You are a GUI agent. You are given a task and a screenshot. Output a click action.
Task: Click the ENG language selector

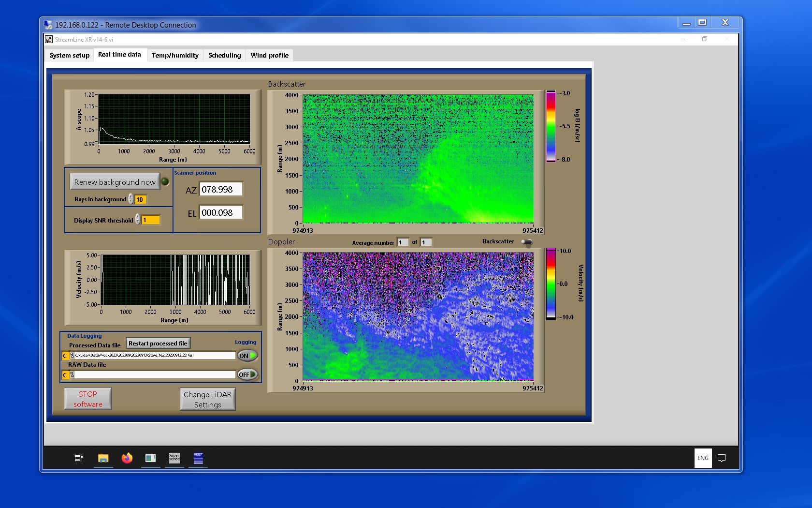(x=703, y=458)
